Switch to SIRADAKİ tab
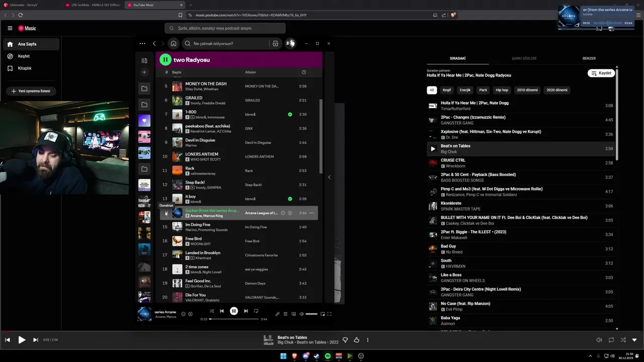644x362 pixels. tap(458, 58)
